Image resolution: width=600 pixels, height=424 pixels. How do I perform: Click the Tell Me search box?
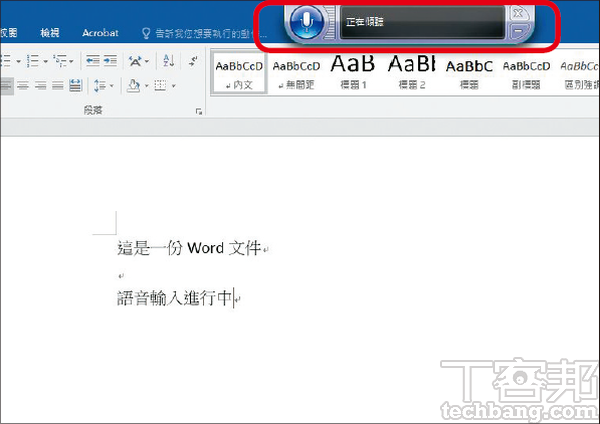point(204,33)
